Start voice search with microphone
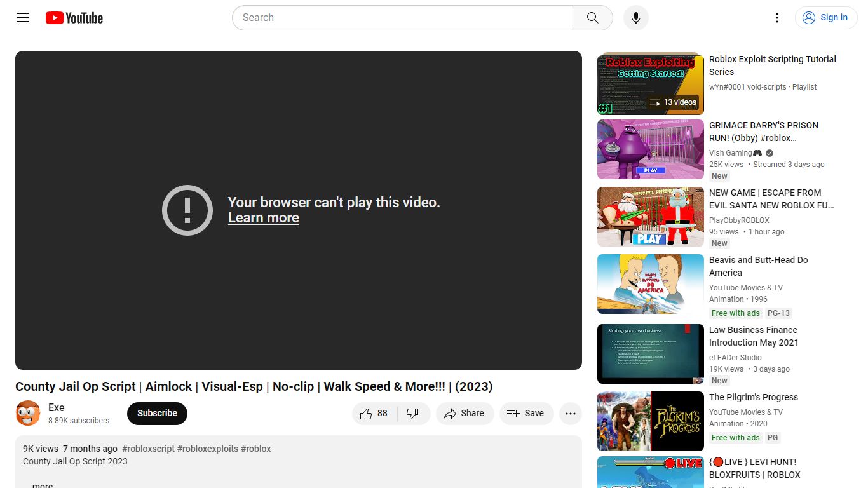 (636, 18)
